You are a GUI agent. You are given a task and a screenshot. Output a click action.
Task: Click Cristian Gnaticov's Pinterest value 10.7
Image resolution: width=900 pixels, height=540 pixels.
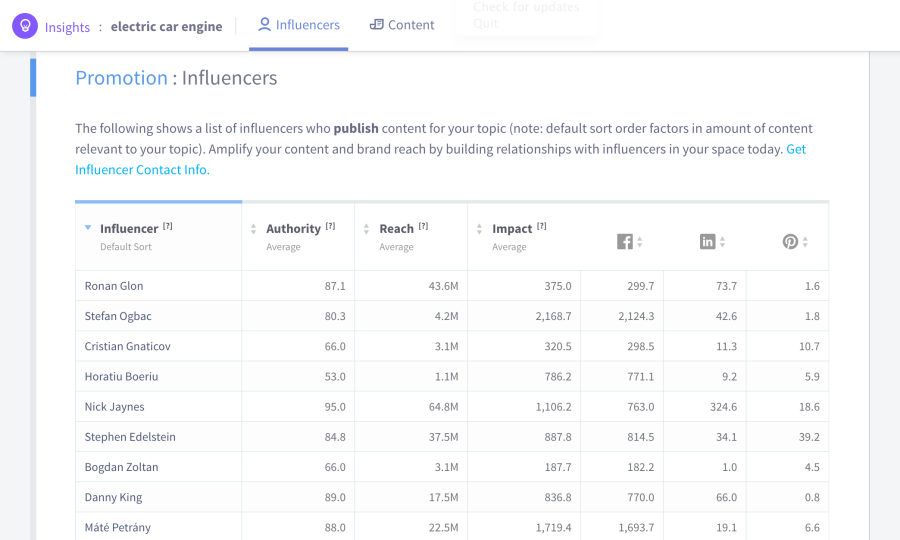point(809,346)
